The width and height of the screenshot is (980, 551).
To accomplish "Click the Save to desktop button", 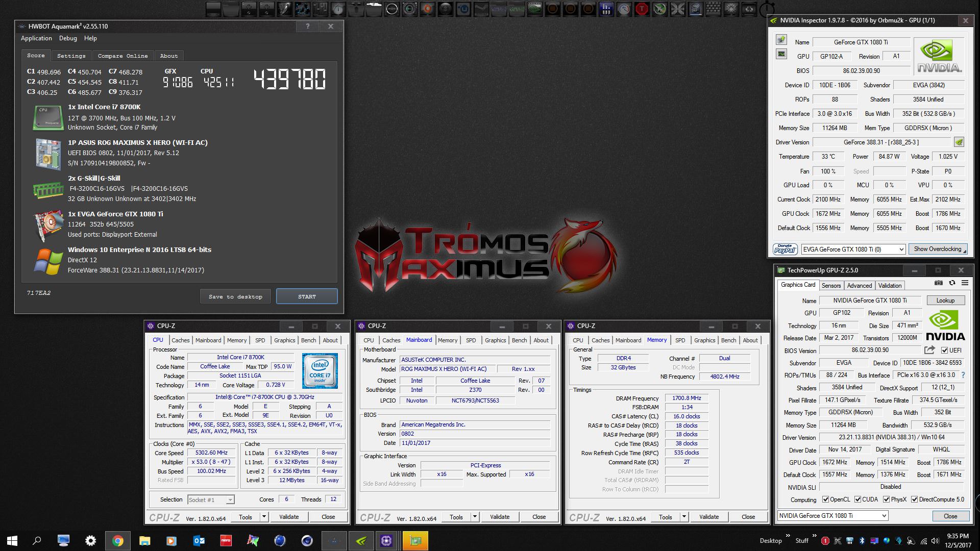I will tap(235, 296).
